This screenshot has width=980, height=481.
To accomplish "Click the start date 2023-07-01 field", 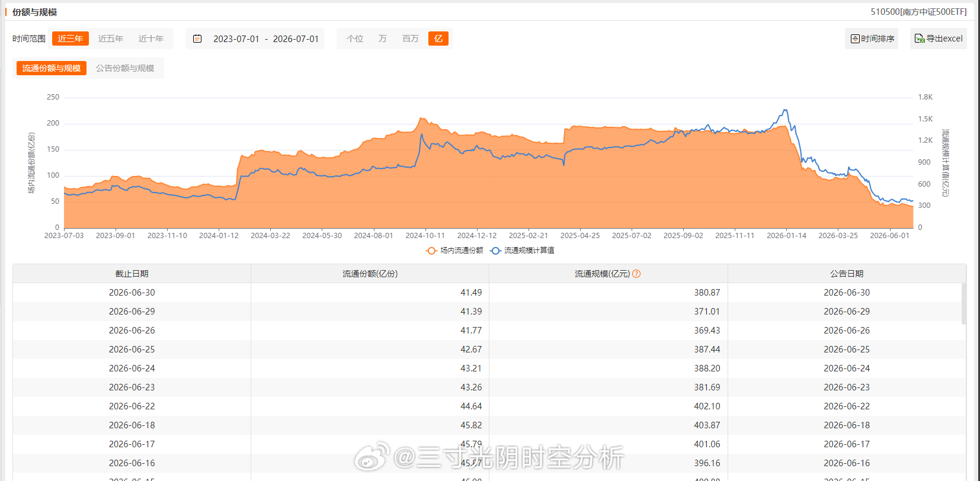I will (236, 39).
